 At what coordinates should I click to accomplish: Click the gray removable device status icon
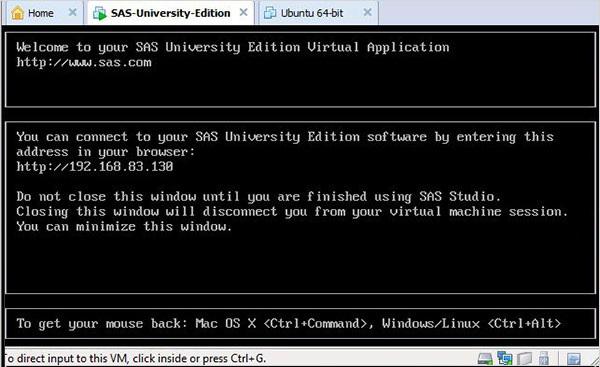pyautogui.click(x=524, y=359)
